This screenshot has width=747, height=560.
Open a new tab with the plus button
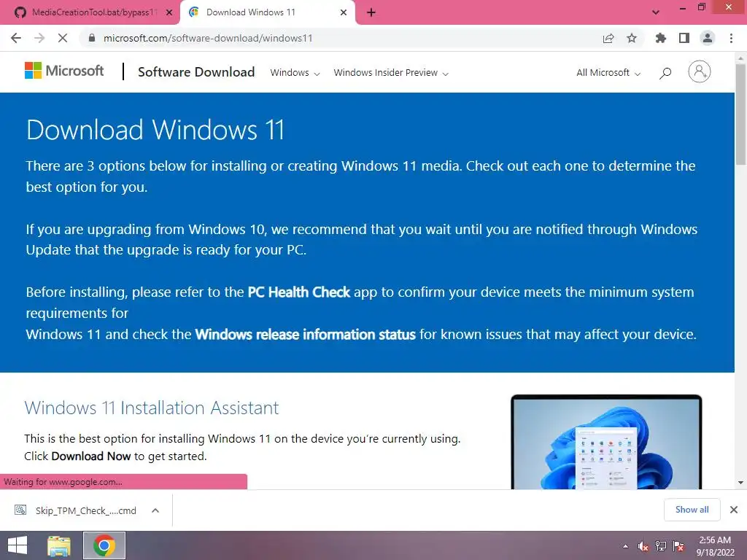[371, 12]
